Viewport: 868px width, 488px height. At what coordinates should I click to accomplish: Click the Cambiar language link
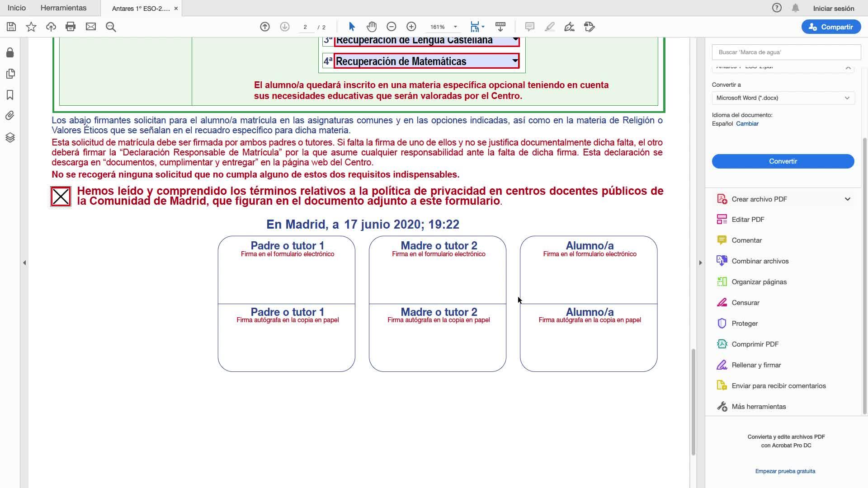[747, 124]
